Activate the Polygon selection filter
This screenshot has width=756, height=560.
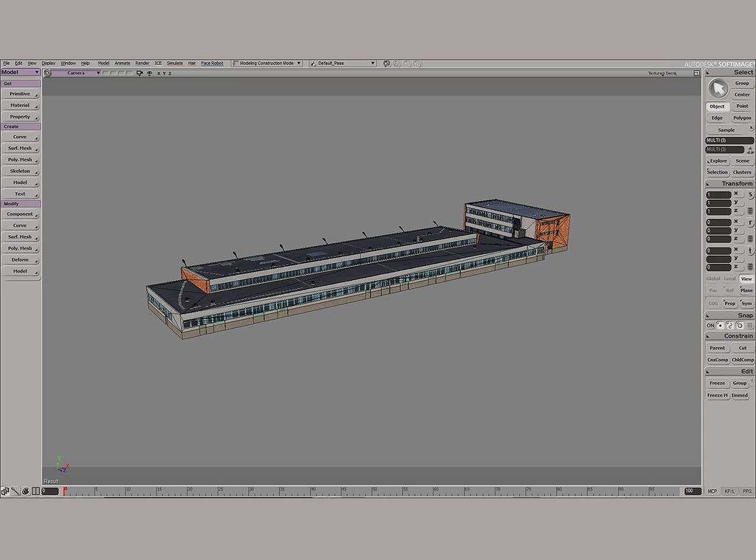tap(741, 117)
